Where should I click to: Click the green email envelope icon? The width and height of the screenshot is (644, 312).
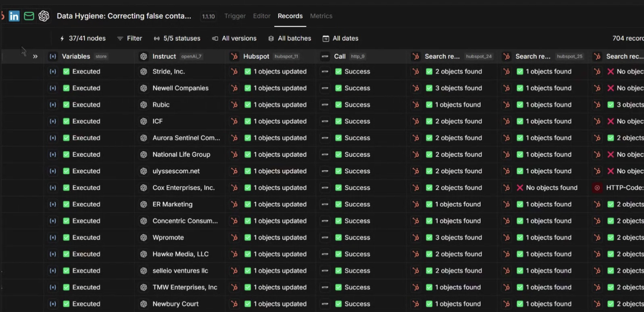click(x=29, y=16)
